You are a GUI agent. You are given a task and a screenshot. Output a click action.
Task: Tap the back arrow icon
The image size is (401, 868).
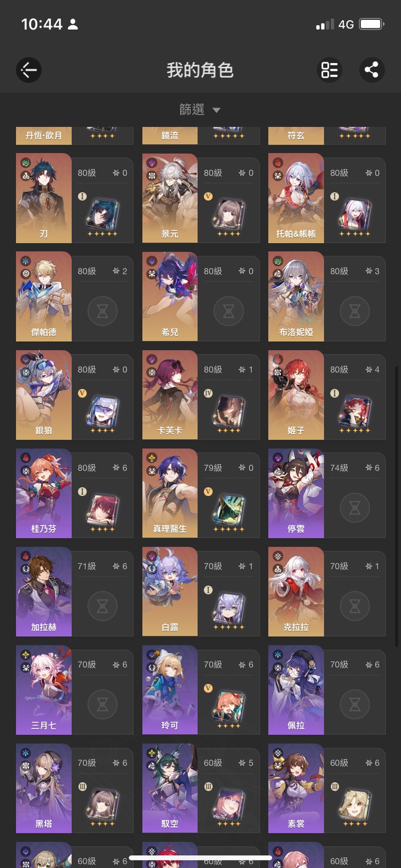coord(29,70)
